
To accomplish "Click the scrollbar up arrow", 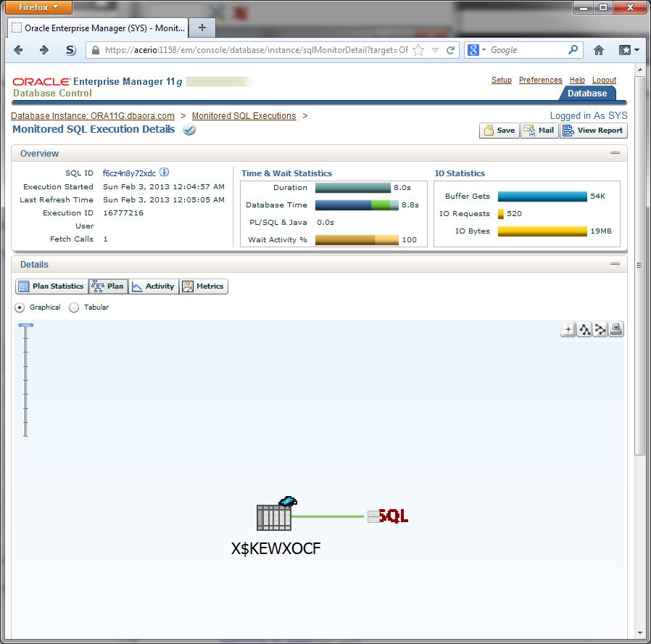I will (x=640, y=70).
